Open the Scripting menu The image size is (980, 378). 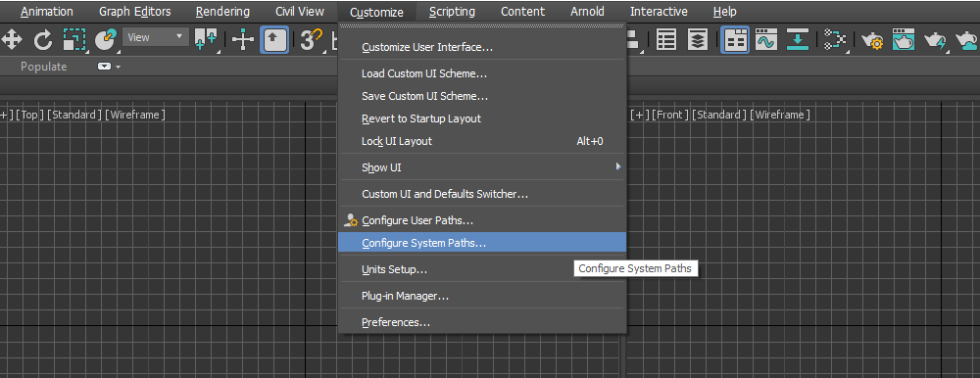452,11
